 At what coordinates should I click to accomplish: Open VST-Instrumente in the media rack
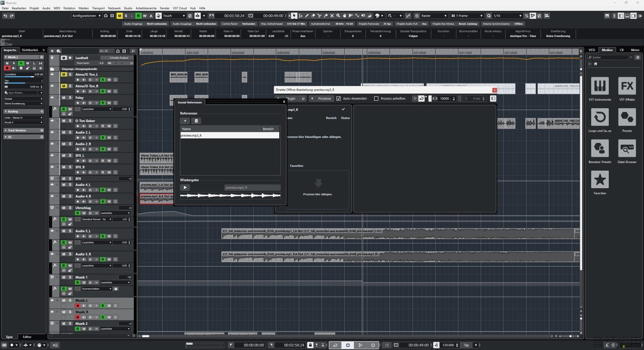(600, 89)
